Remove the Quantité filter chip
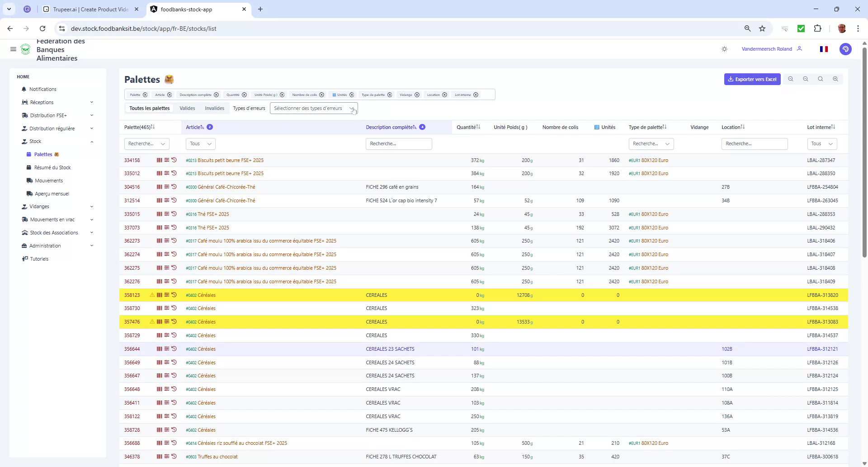This screenshot has width=868, height=467. pos(244,95)
